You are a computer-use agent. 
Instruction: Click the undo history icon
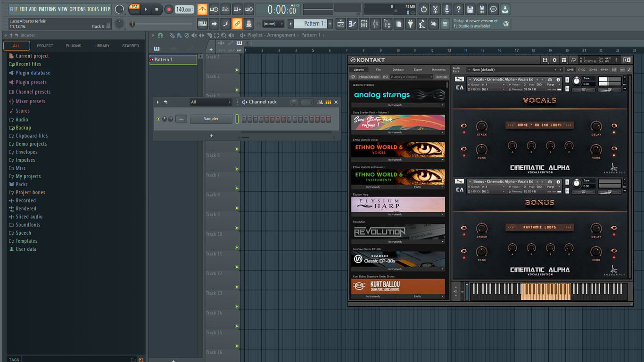click(x=423, y=9)
